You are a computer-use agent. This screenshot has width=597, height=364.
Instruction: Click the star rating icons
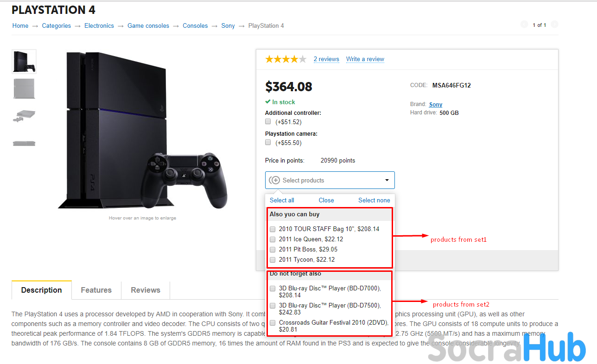pyautogui.click(x=286, y=59)
